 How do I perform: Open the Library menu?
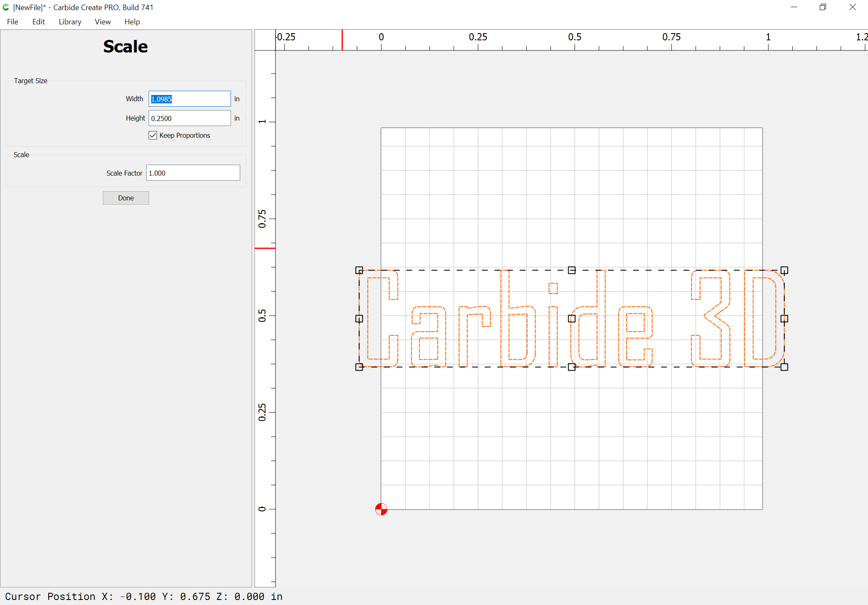[70, 22]
